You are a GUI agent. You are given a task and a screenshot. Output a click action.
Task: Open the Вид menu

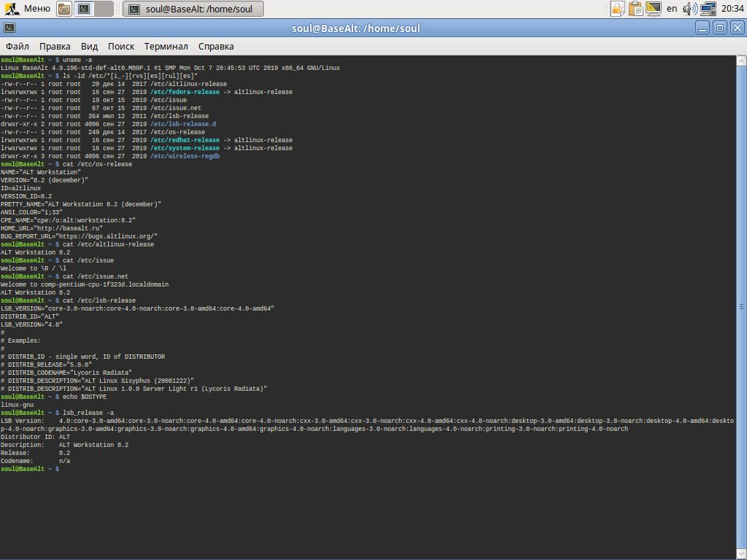pyautogui.click(x=89, y=46)
